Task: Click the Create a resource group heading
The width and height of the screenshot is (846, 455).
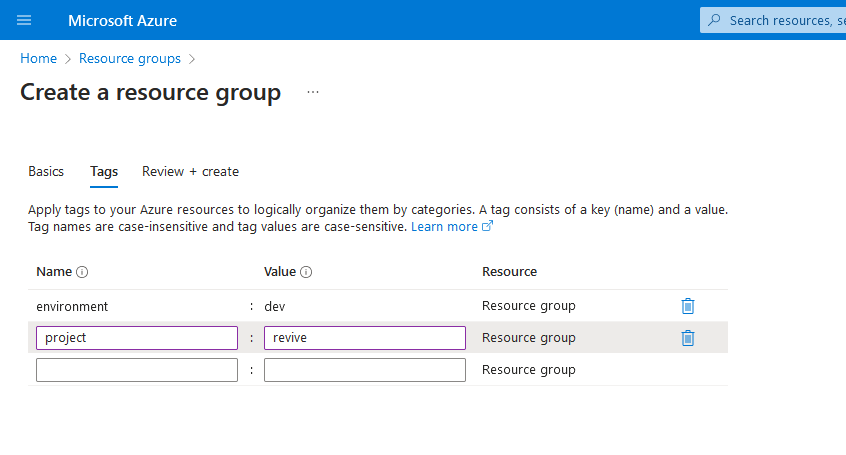Action: click(151, 93)
